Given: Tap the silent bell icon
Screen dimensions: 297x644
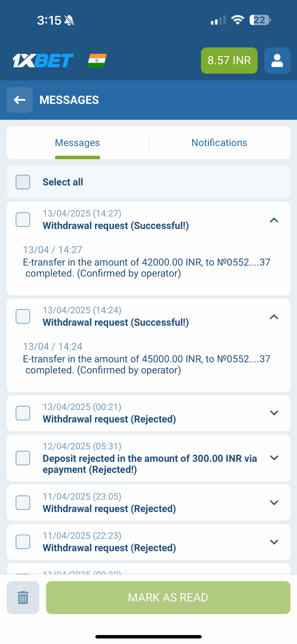Looking at the screenshot, I should coord(69,20).
